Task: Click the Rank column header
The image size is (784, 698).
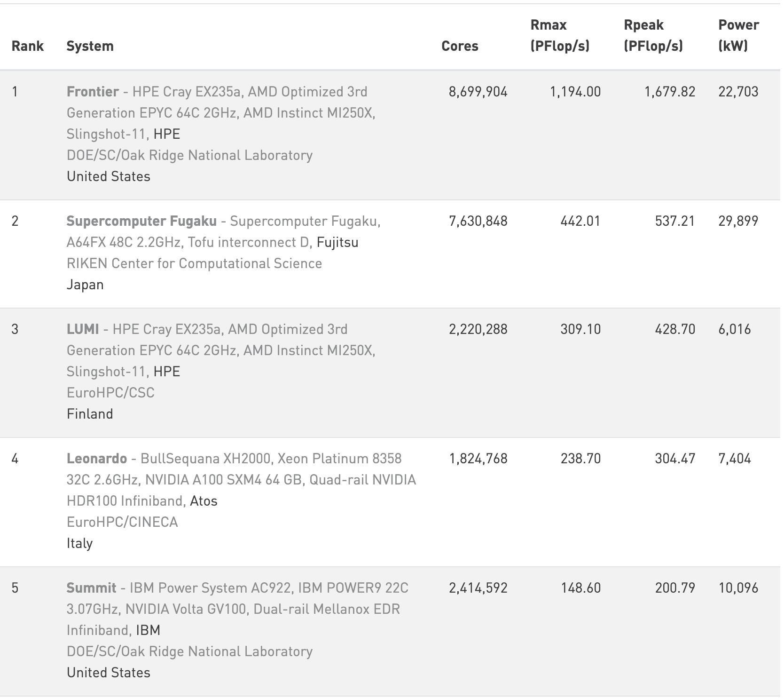Action: pos(27,46)
